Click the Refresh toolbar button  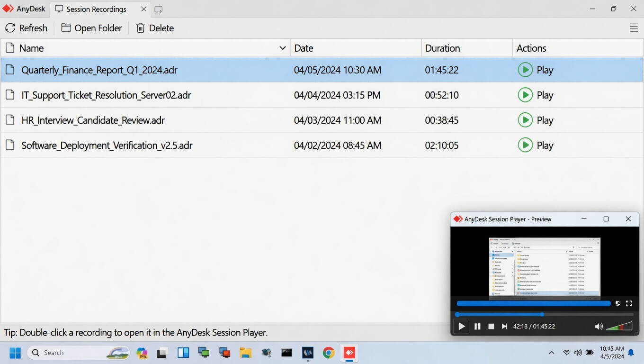click(x=27, y=28)
